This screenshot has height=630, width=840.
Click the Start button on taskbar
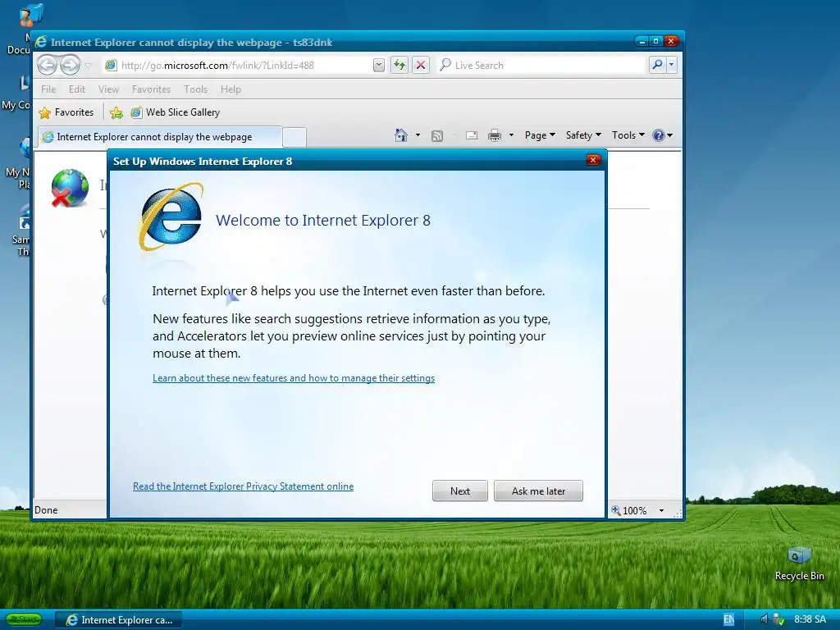point(24,619)
